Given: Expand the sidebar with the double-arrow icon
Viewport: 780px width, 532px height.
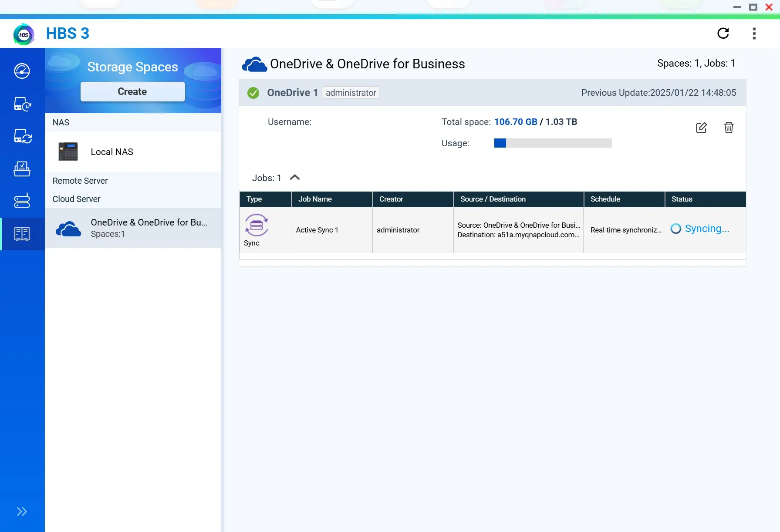Looking at the screenshot, I should [22, 511].
